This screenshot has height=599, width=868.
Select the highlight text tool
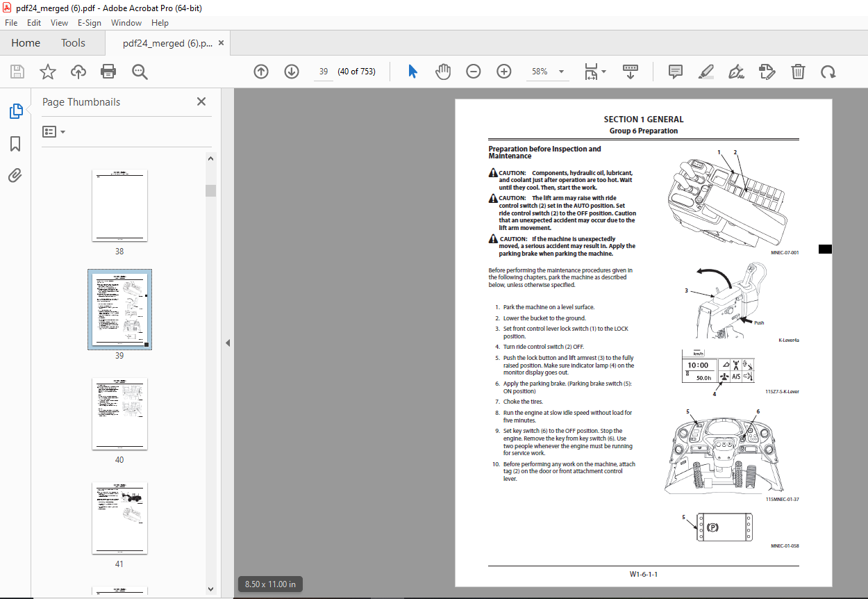coord(706,72)
